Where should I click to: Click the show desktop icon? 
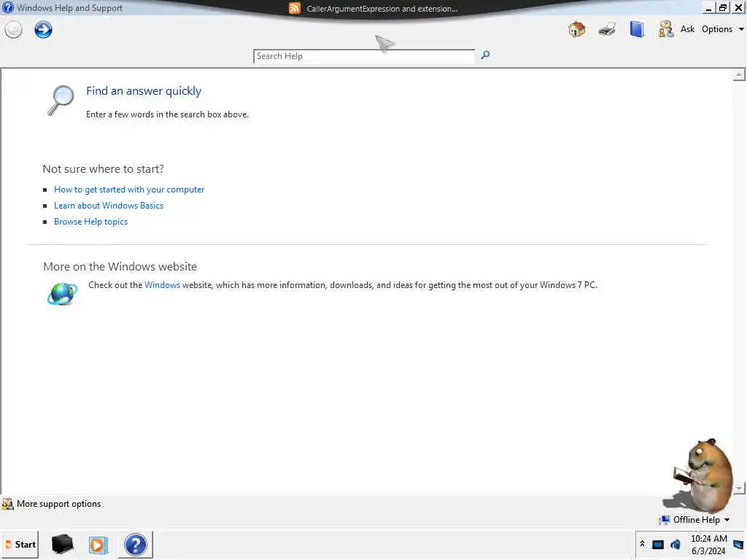coord(738,544)
